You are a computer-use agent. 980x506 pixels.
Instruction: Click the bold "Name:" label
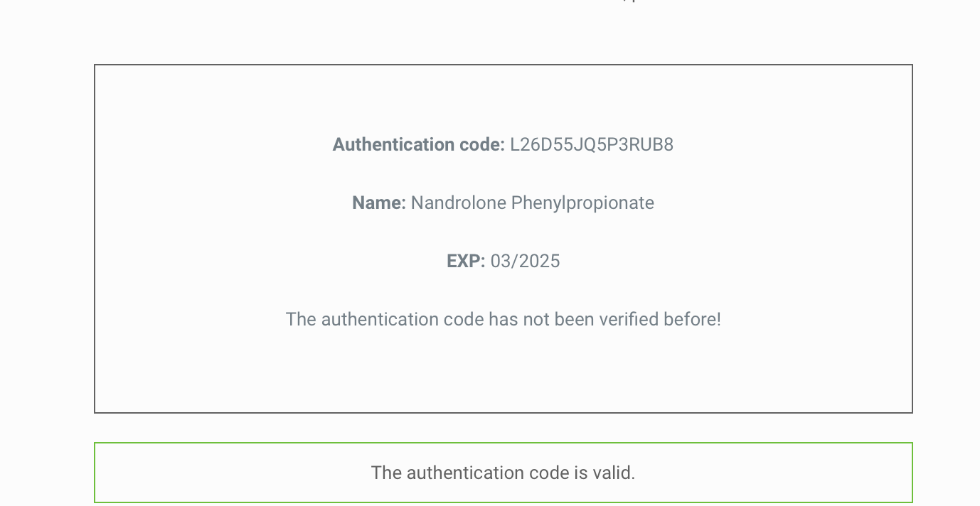(x=379, y=203)
